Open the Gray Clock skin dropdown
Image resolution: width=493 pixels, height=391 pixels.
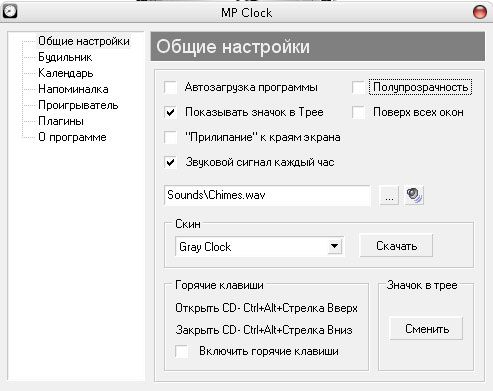(334, 247)
